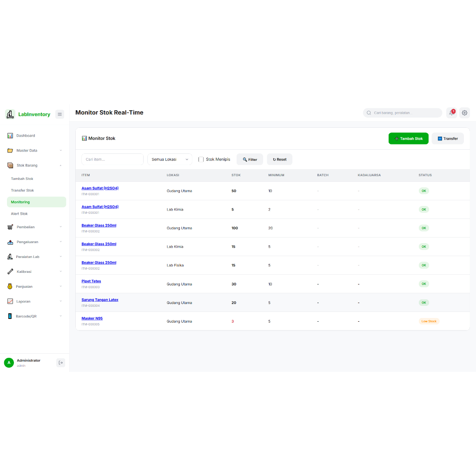Image resolution: width=476 pixels, height=476 pixels.
Task: Expand the Peralatan Lab chevron
Action: coord(61,257)
